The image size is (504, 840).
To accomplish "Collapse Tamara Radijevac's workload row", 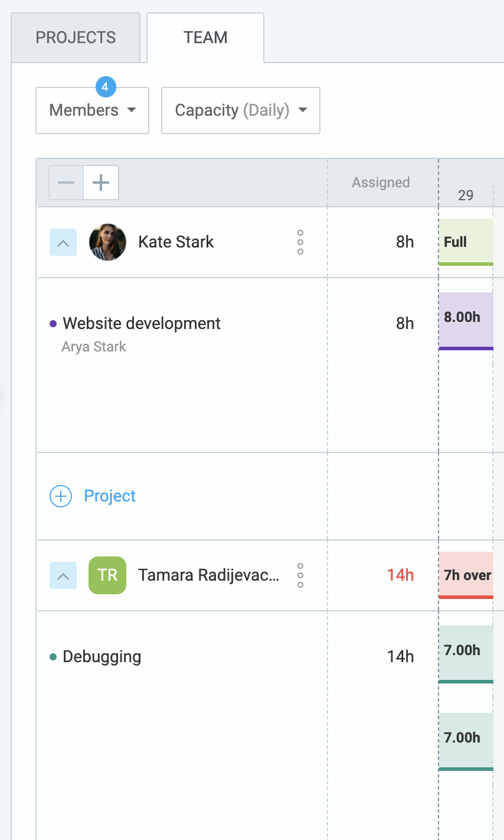I will [63, 575].
